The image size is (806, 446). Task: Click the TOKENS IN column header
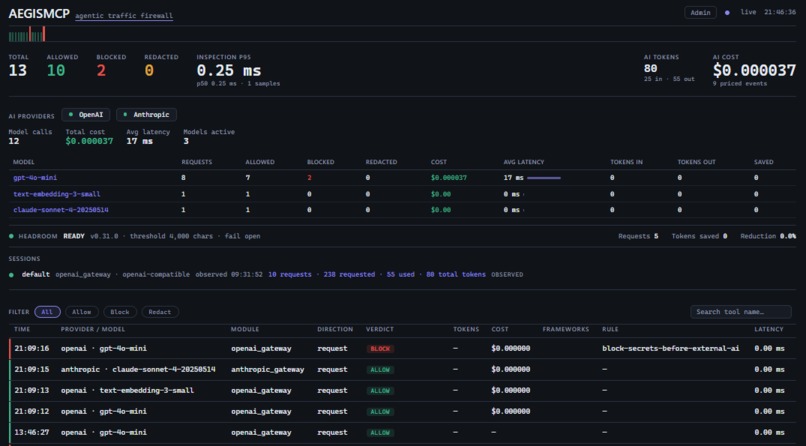pyautogui.click(x=626, y=162)
